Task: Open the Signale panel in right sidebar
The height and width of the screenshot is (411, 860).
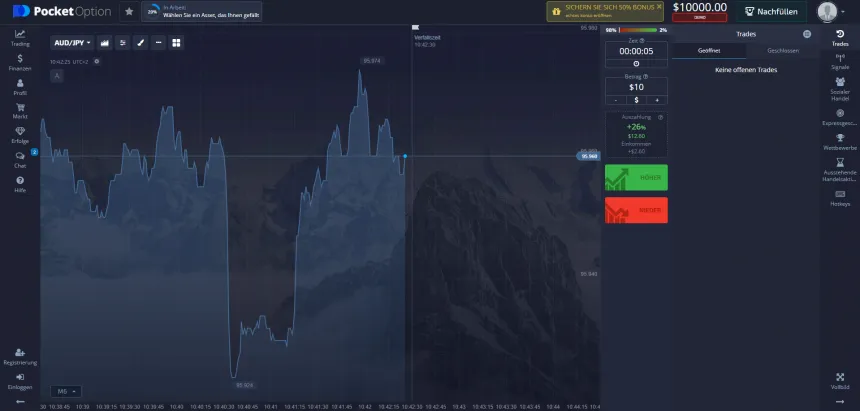Action: click(x=840, y=62)
